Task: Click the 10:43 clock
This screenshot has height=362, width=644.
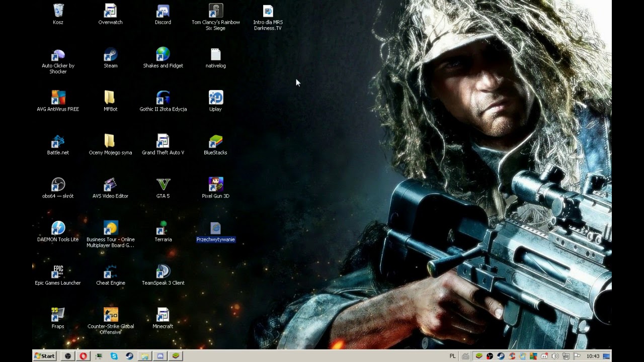Action: tap(593, 356)
